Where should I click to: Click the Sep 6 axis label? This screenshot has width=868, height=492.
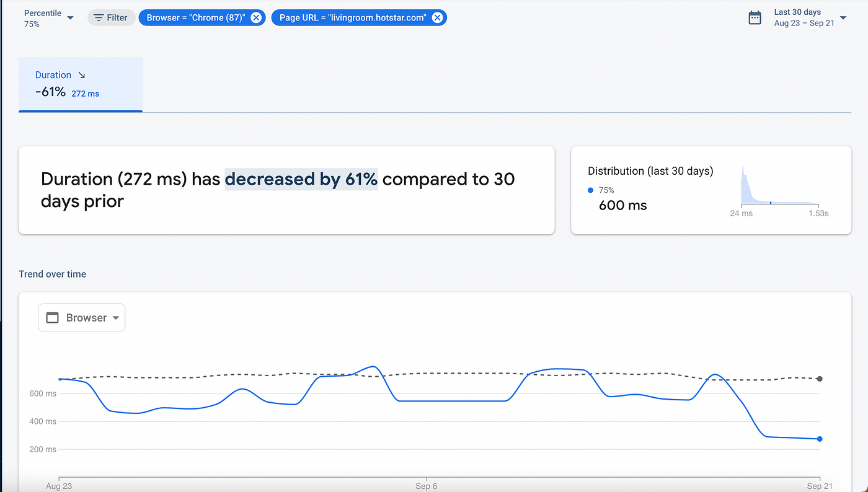[426, 486]
